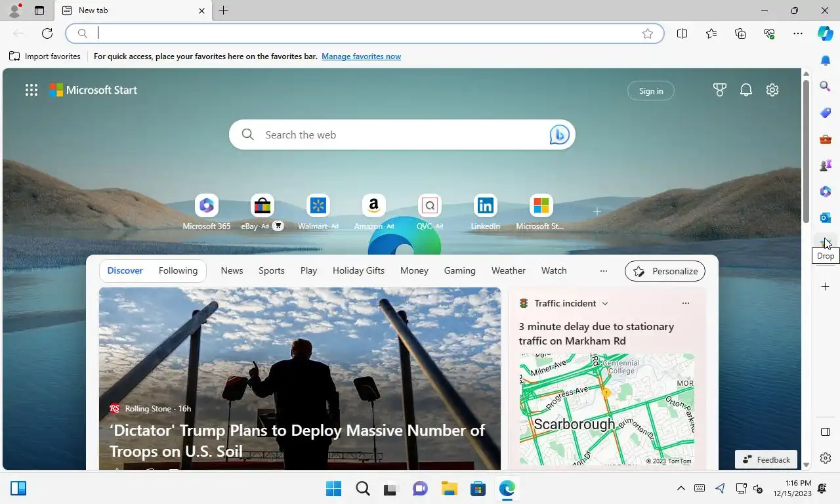Open Traffic card more options

pos(686,303)
